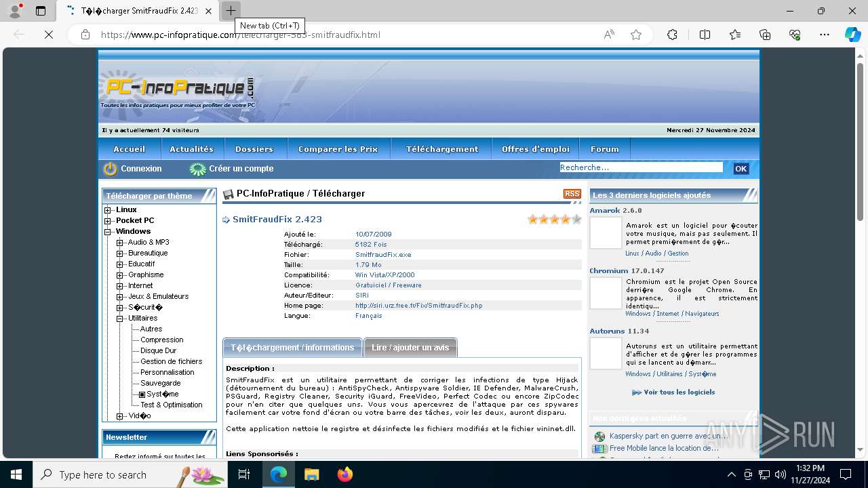Screen dimensions: 868x488
Task: Click the RSS feed icon
Action: [572, 194]
